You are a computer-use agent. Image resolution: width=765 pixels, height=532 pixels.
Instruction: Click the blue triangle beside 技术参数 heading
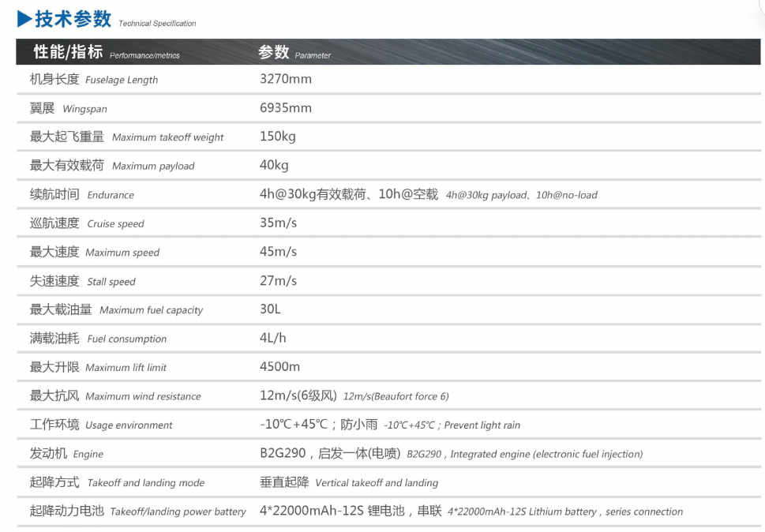click(24, 19)
